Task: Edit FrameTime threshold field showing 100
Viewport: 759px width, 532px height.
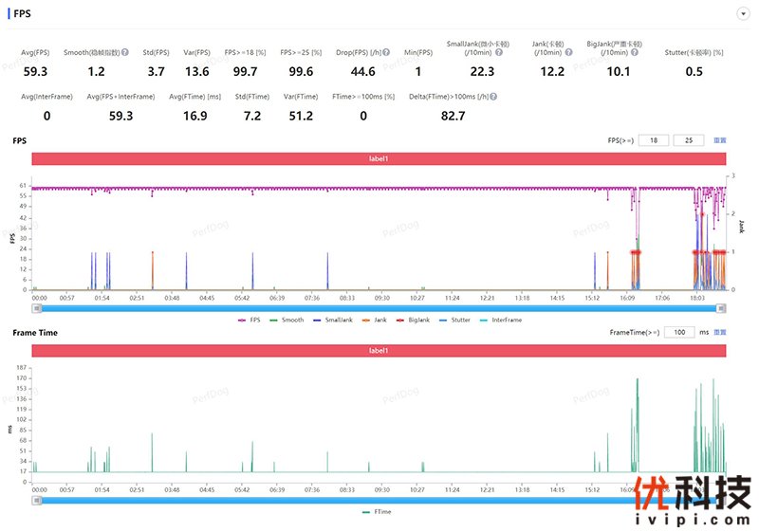Action: [x=679, y=332]
